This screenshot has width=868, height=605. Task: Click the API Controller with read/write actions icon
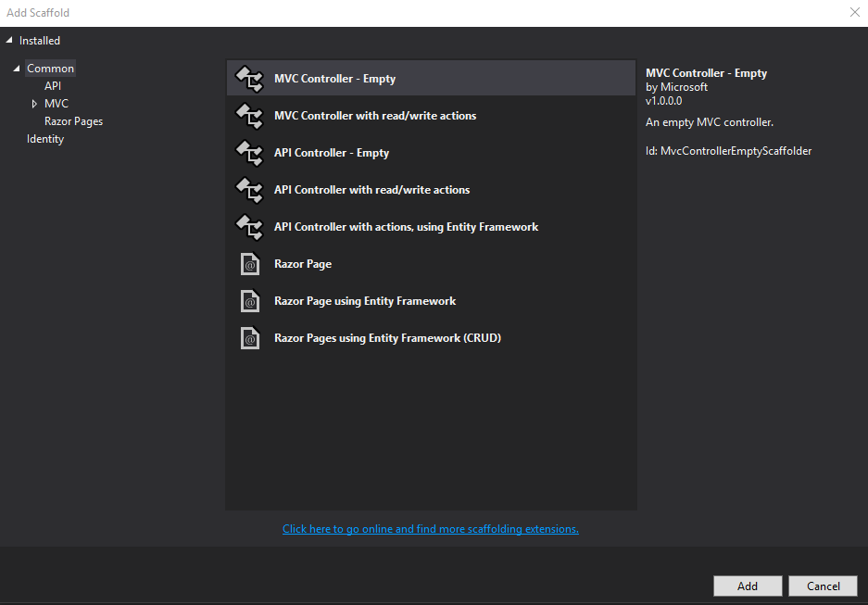[249, 189]
